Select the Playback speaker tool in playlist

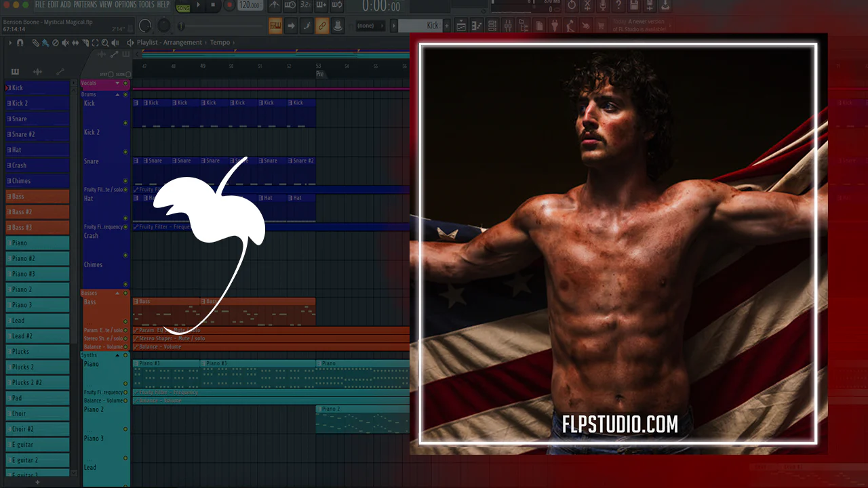pyautogui.click(x=116, y=43)
